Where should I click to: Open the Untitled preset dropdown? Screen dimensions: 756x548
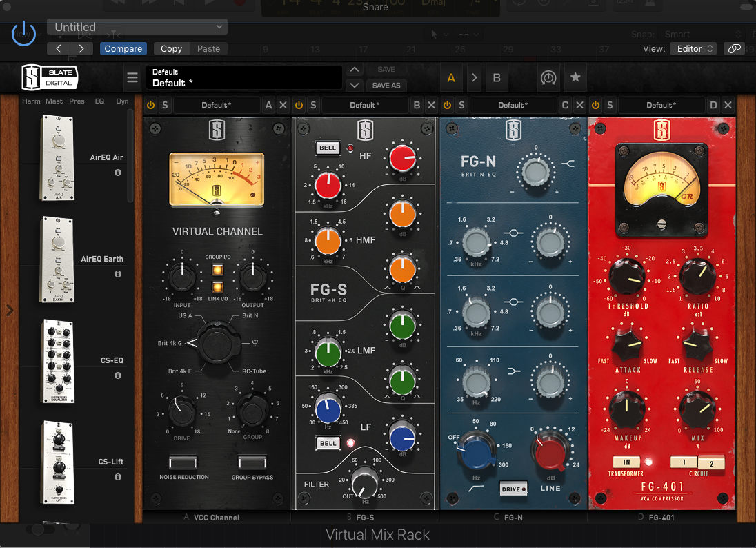click(x=137, y=27)
